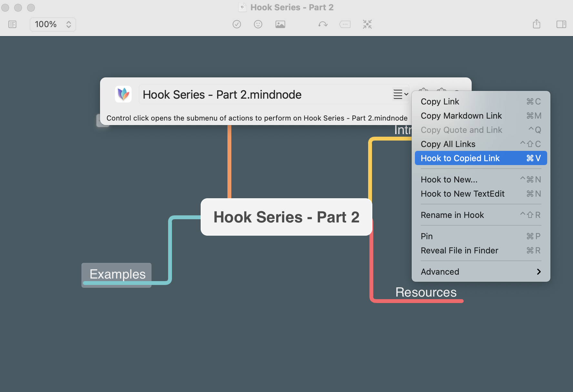Choose Copy Link from the menu
This screenshot has width=573, height=392.
(x=481, y=102)
